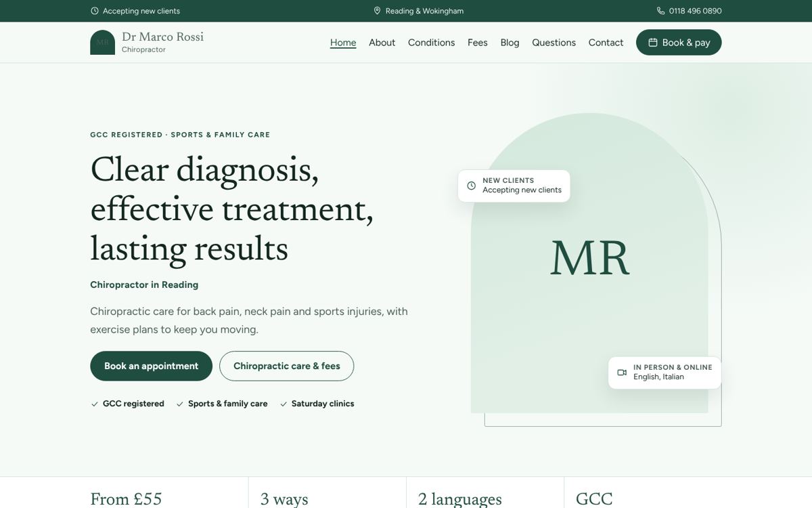
Task: Open Chiropractic care & fees button
Action: click(286, 366)
